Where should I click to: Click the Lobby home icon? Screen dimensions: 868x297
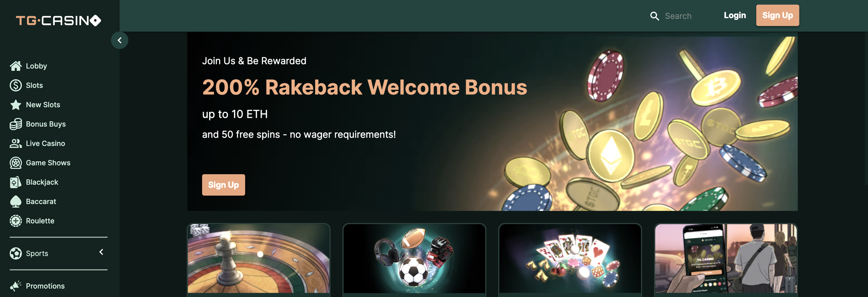[x=16, y=66]
